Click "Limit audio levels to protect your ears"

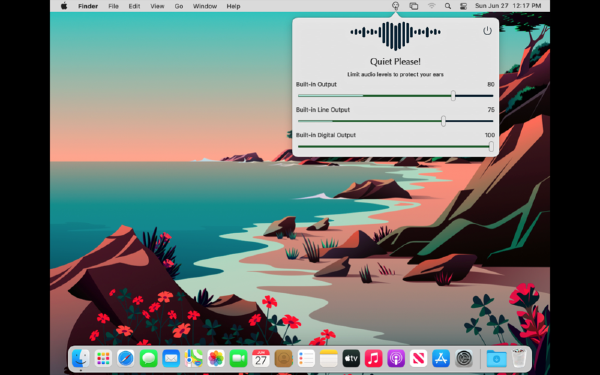click(x=395, y=75)
